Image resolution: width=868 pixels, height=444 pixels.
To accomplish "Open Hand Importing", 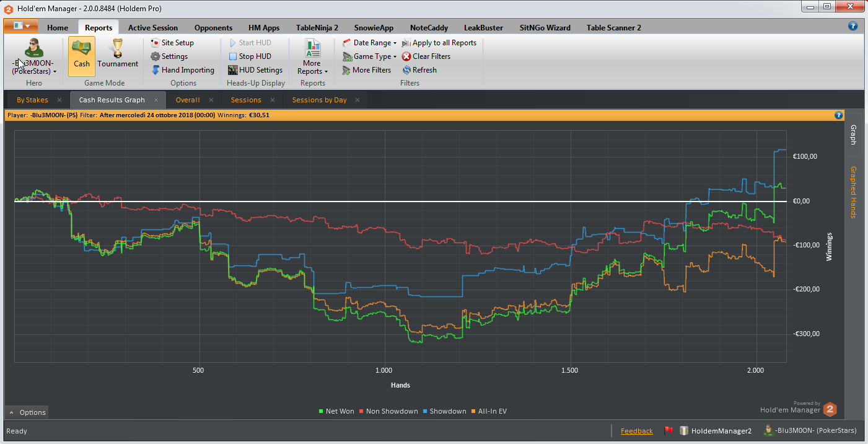I will 183,70.
